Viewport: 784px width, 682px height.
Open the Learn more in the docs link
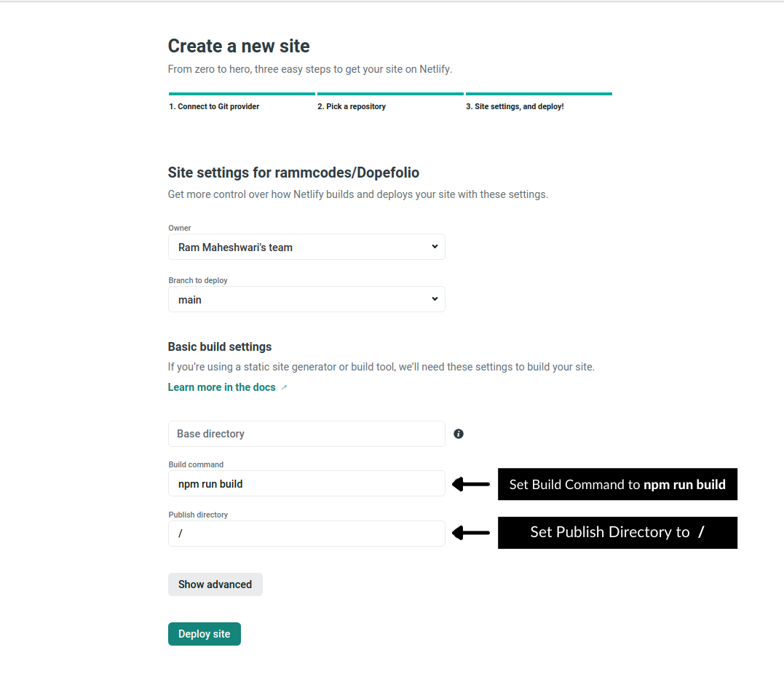click(222, 388)
